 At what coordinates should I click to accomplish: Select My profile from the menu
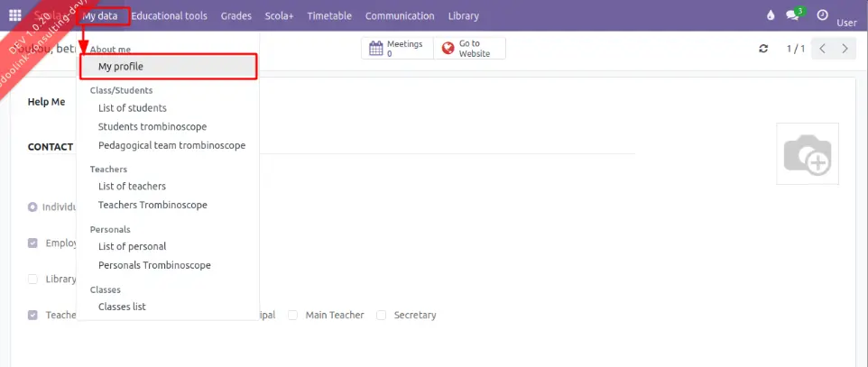tap(121, 67)
